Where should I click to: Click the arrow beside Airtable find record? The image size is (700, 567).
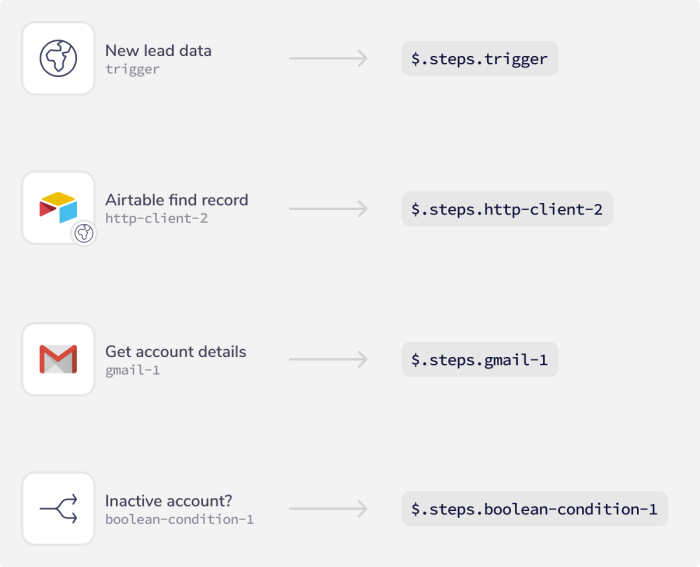pos(329,209)
